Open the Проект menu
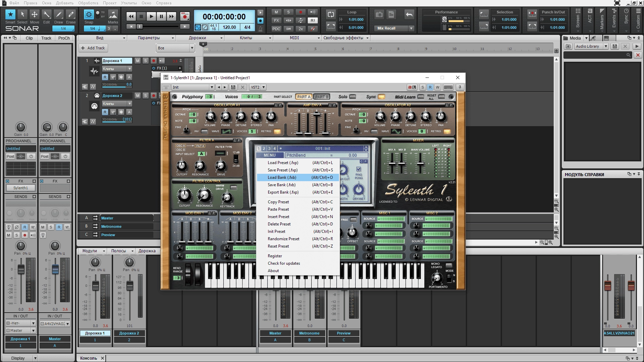The height and width of the screenshot is (362, 644). pos(110,3)
